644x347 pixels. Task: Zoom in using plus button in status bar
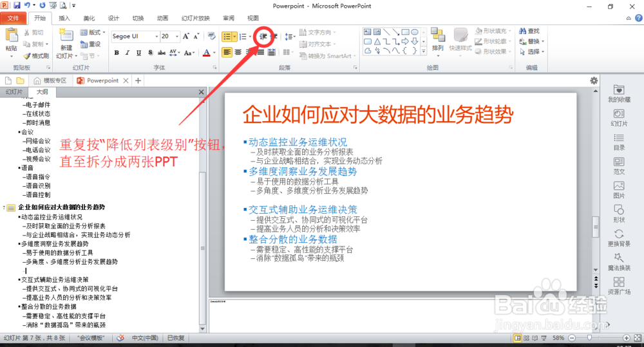coord(627,338)
